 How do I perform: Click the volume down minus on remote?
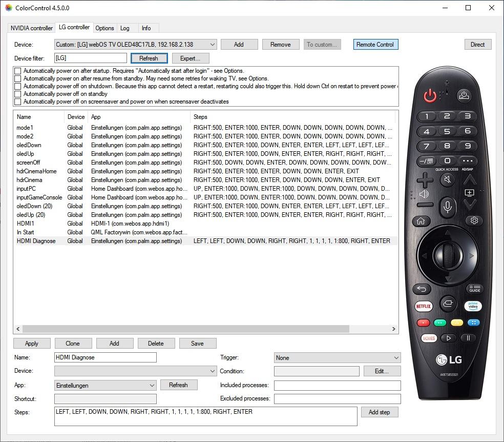tap(425, 205)
